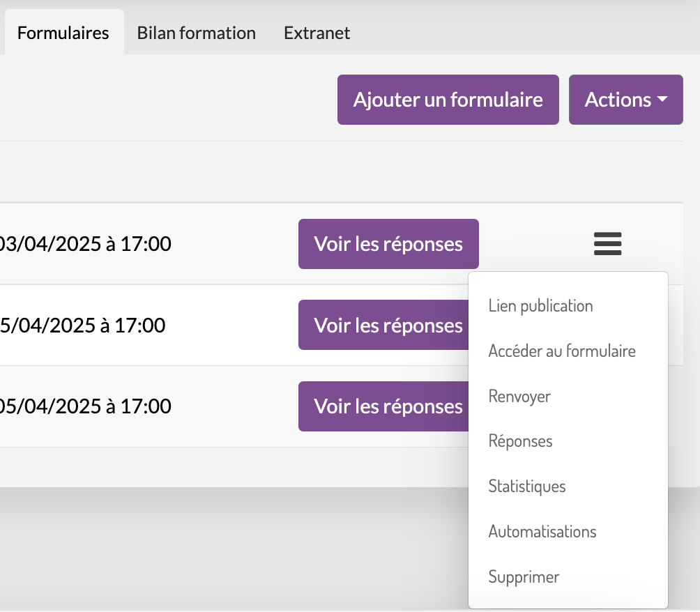
Task: Open the hamburger menu icon for the form row
Action: click(x=607, y=244)
